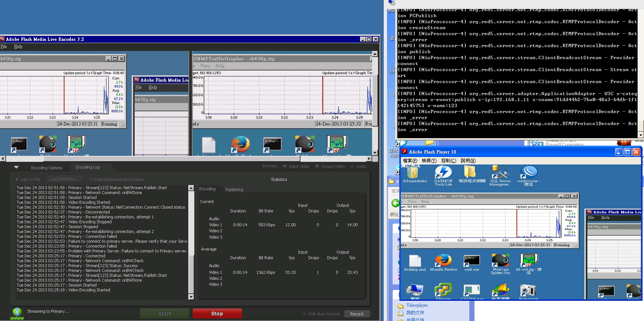
Task: Click WebCam Splitter Pro icon in Flash Player
Action: [x=500, y=260]
